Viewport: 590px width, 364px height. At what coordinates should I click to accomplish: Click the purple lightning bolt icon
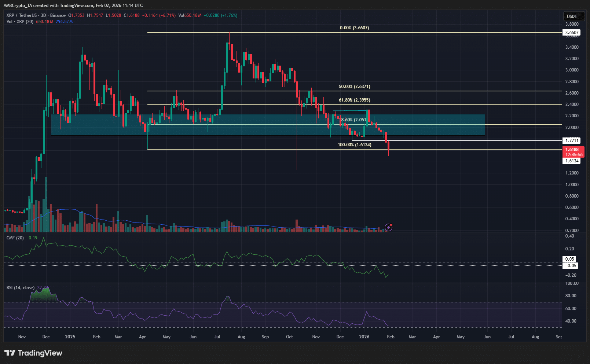click(x=388, y=228)
